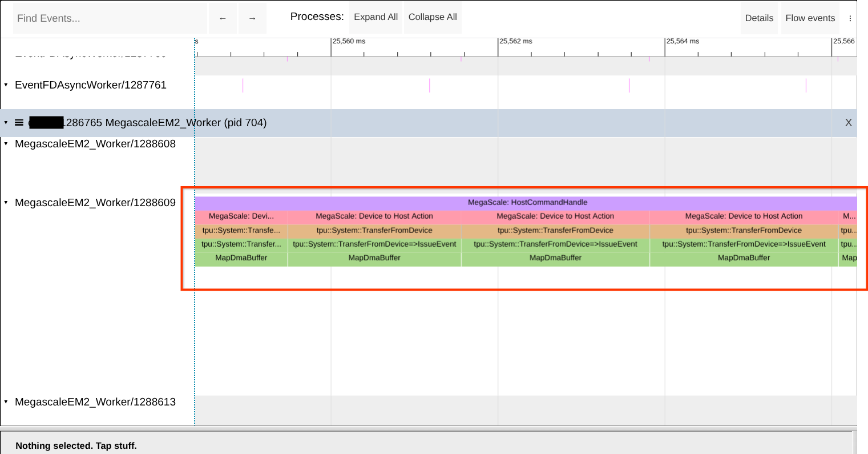Screen dimensions: 868x454
Task: Select the MegascaleEM2_Worker/1288609 track label
Action: [x=95, y=202]
